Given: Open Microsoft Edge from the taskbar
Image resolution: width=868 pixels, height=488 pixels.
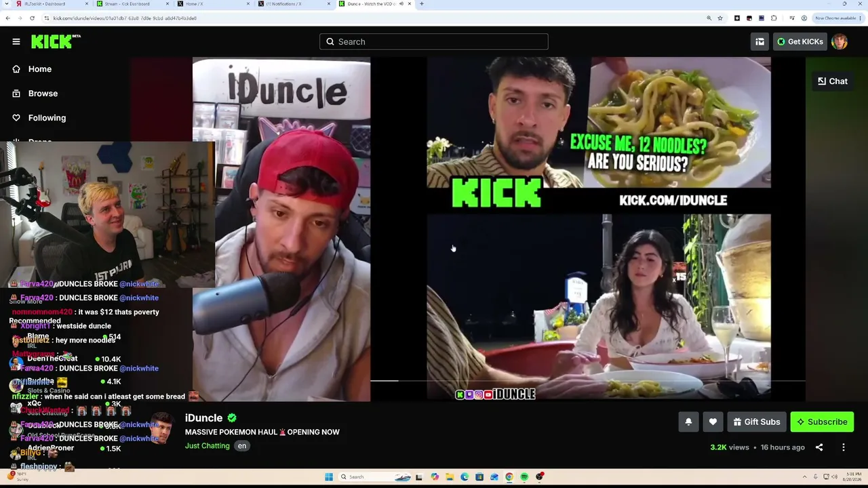Looking at the screenshot, I should click(465, 477).
